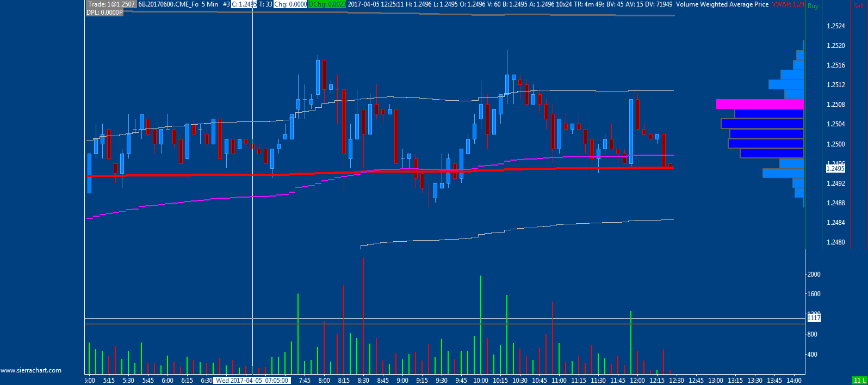Click the 400 volume scale label

pyautogui.click(x=812, y=355)
